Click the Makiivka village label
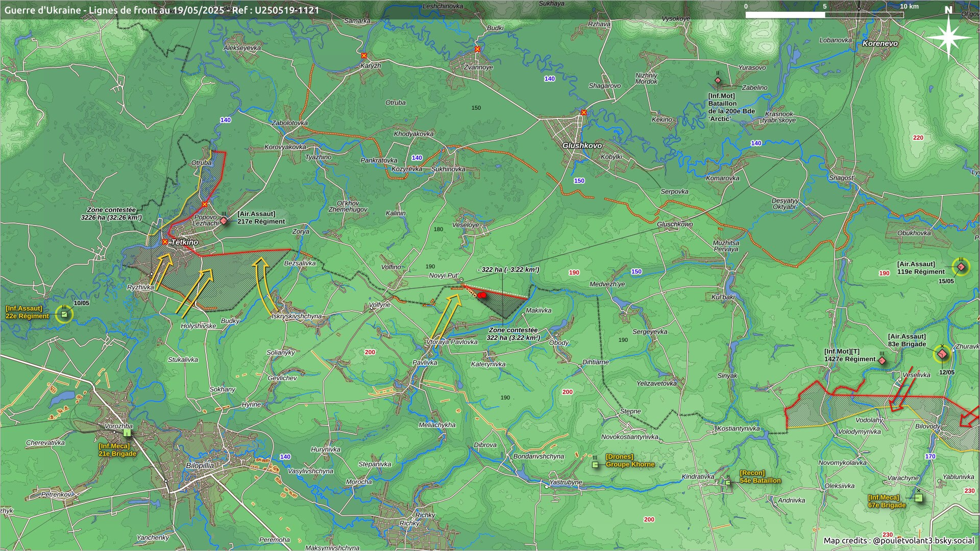 [538, 310]
